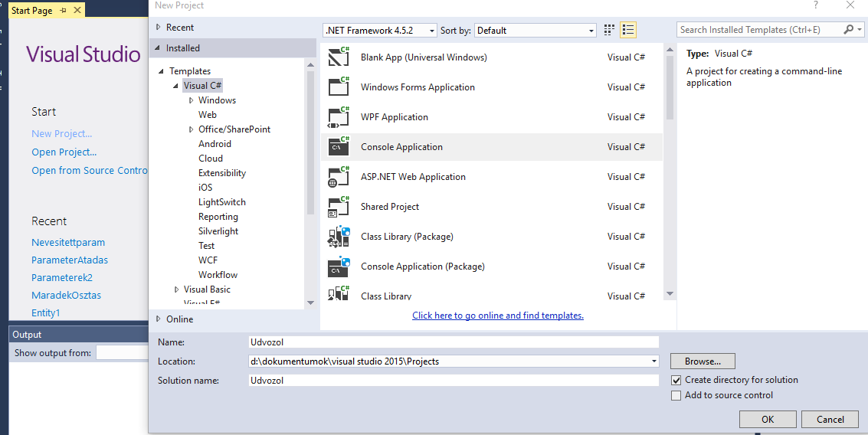Expand the Office/SharePoint node arrow
The height and width of the screenshot is (435, 868).
coord(191,129)
